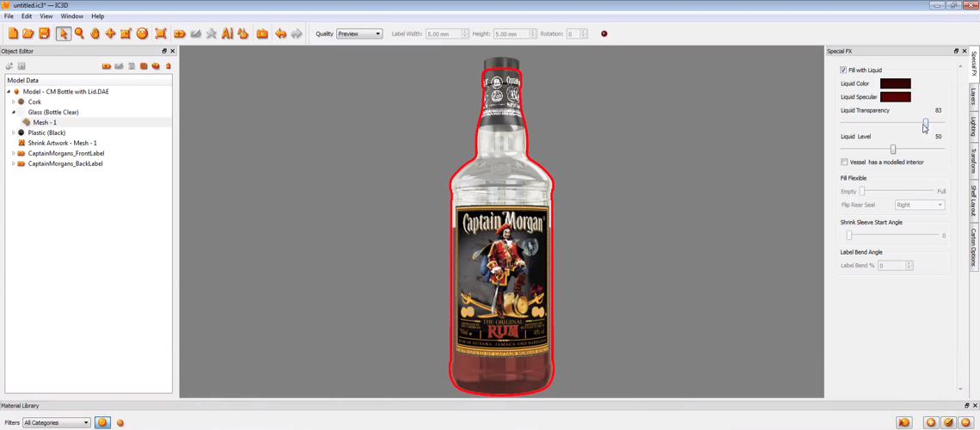Switch to the Lighting side tab

tap(973, 127)
